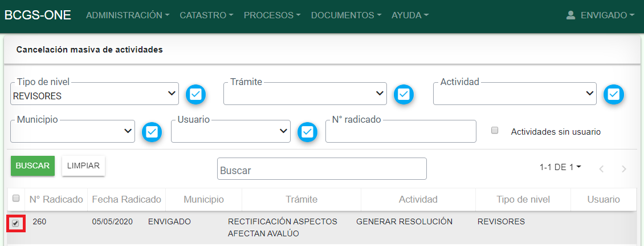Enable Actividades sin usuario checkbox
Screen dimensions: 644x246
(x=495, y=130)
